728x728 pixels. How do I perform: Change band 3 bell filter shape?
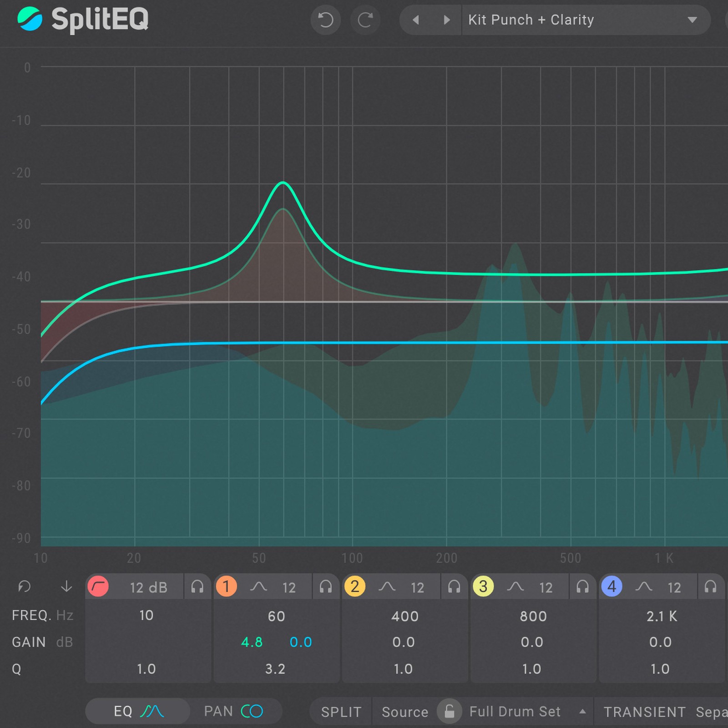(516, 586)
